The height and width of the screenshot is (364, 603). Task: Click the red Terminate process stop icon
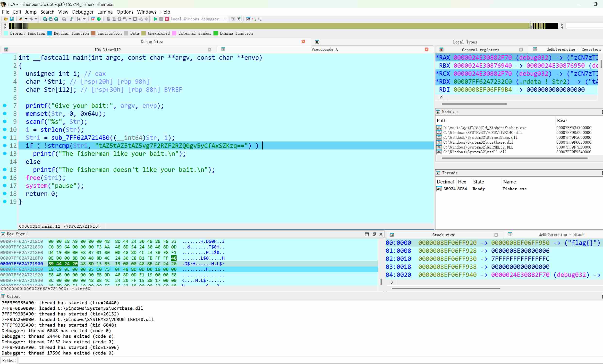point(167,19)
